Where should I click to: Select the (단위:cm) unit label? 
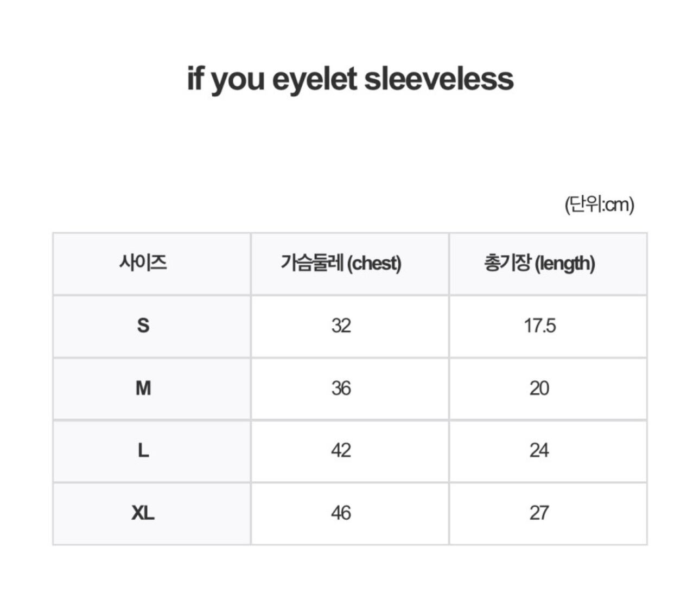tap(599, 205)
